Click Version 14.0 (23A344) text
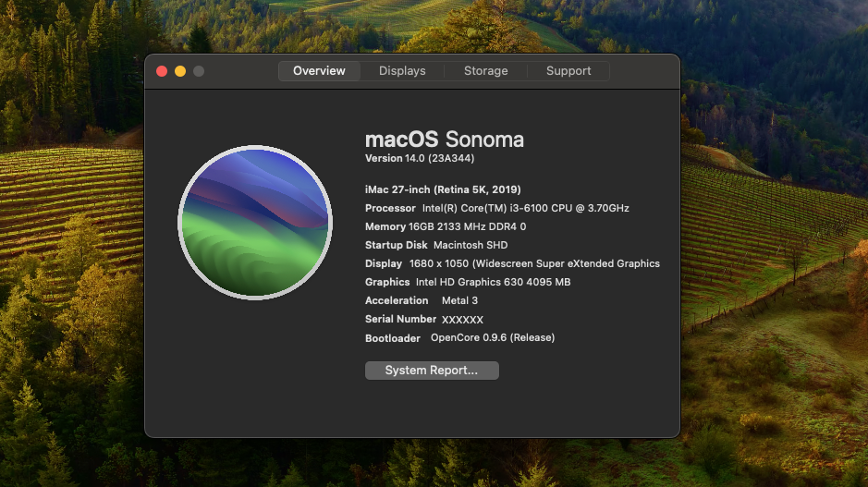The height and width of the screenshot is (487, 868). 420,158
